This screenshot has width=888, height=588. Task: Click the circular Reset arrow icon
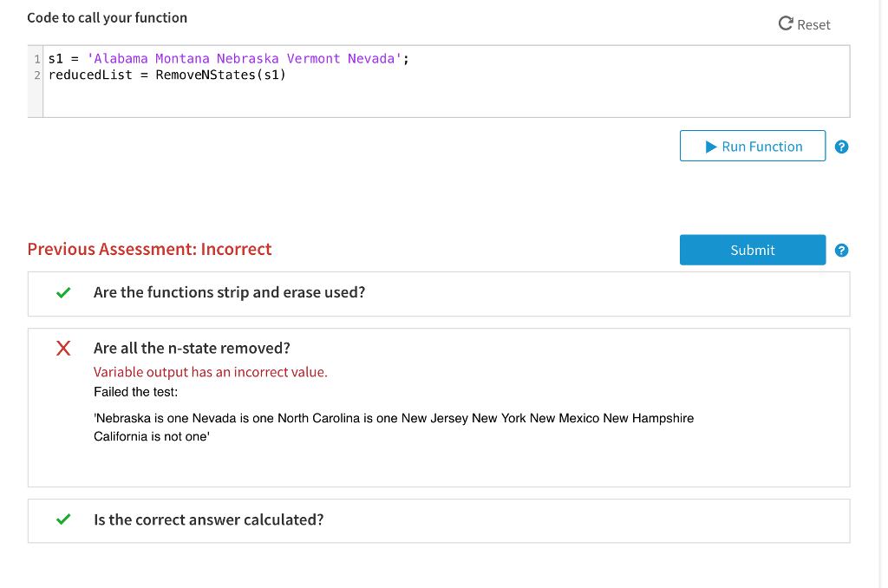[x=786, y=24]
